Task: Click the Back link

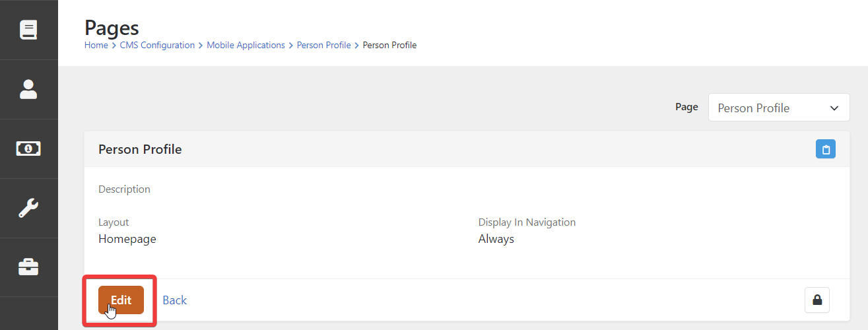Action: pyautogui.click(x=174, y=300)
